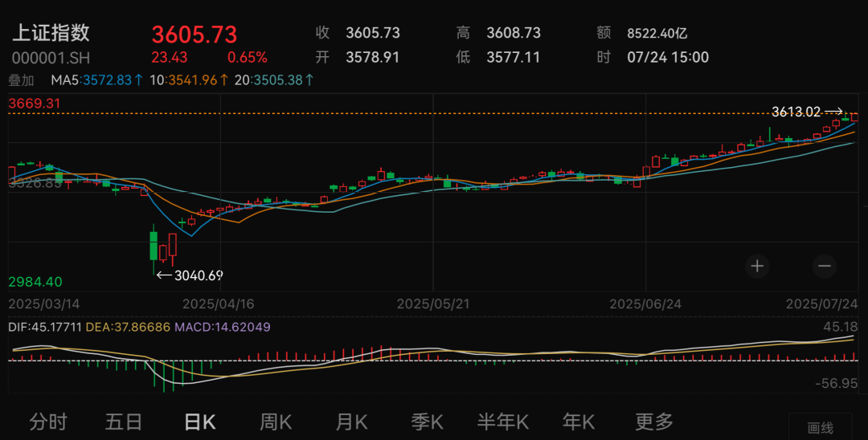The height and width of the screenshot is (440, 868).
Task: Click the MA5 moving average label
Action: click(x=96, y=80)
